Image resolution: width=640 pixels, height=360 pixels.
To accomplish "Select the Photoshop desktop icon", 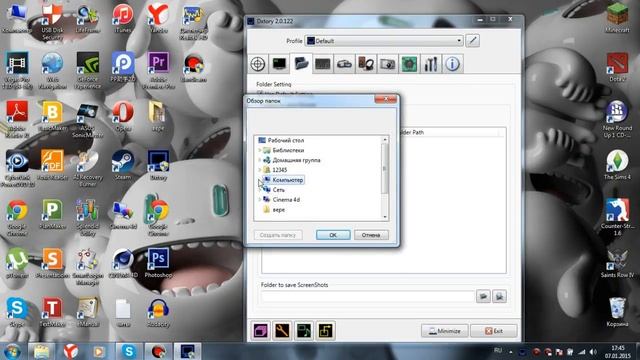I will click(158, 263).
